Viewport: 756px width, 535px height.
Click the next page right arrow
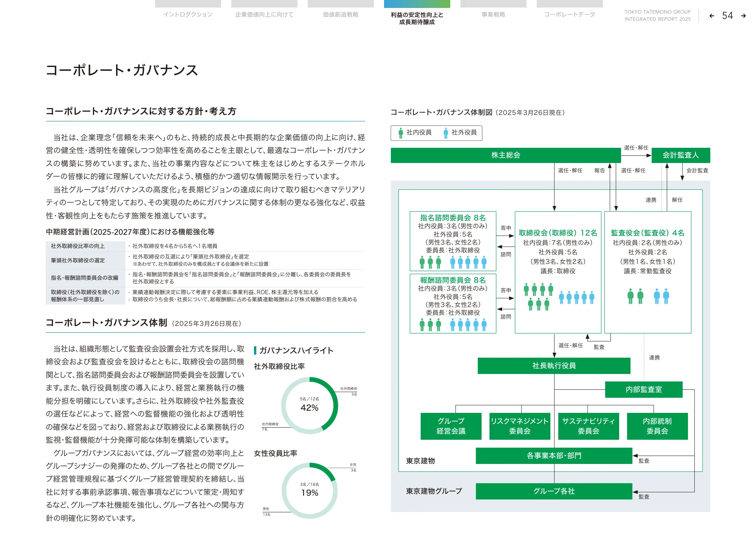point(743,16)
